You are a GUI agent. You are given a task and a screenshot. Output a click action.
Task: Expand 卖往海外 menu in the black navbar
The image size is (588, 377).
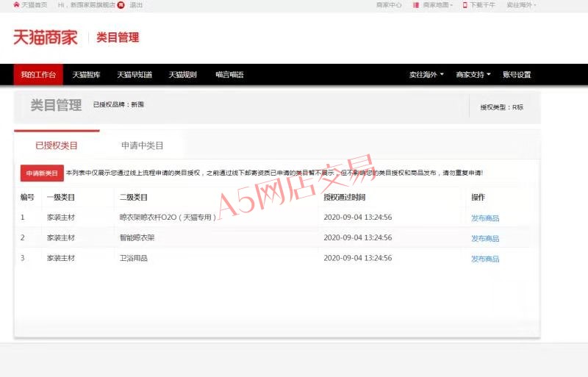pos(426,75)
